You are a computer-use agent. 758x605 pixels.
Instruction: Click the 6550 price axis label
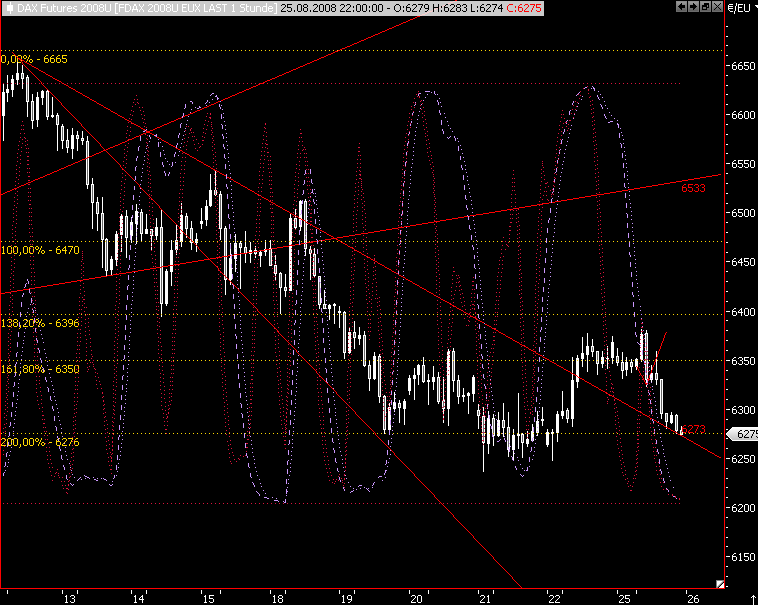tap(743, 164)
